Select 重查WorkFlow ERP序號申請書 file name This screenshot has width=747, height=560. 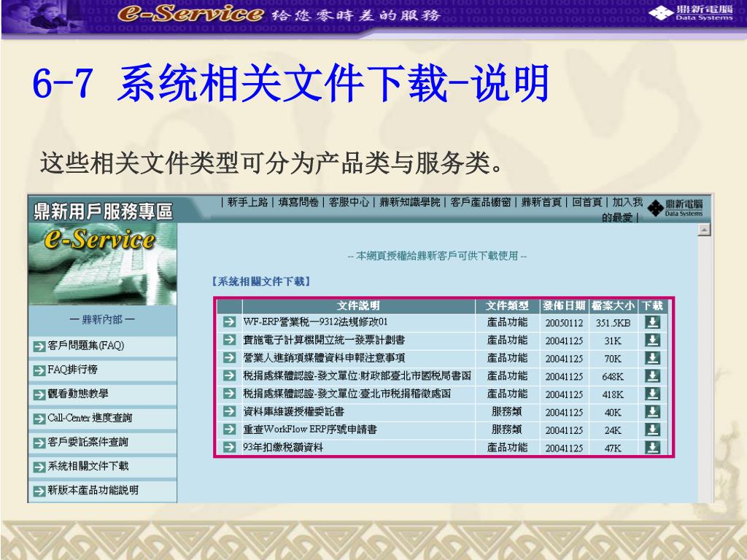309,429
